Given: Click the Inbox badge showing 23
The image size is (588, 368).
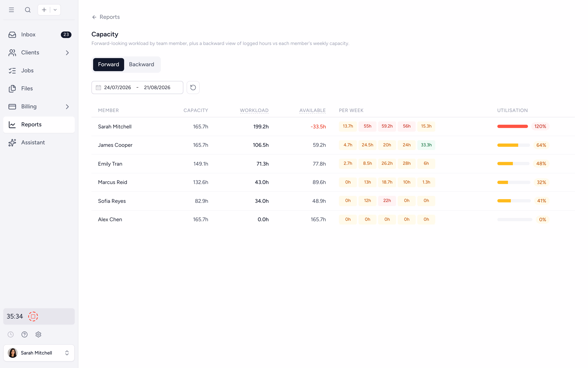Looking at the screenshot, I should pyautogui.click(x=66, y=35).
